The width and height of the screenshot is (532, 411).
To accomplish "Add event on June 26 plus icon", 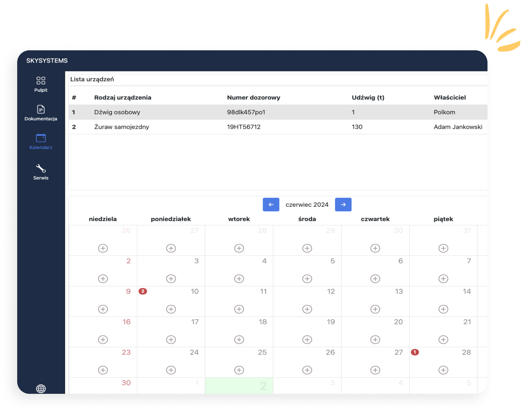I will [307, 370].
